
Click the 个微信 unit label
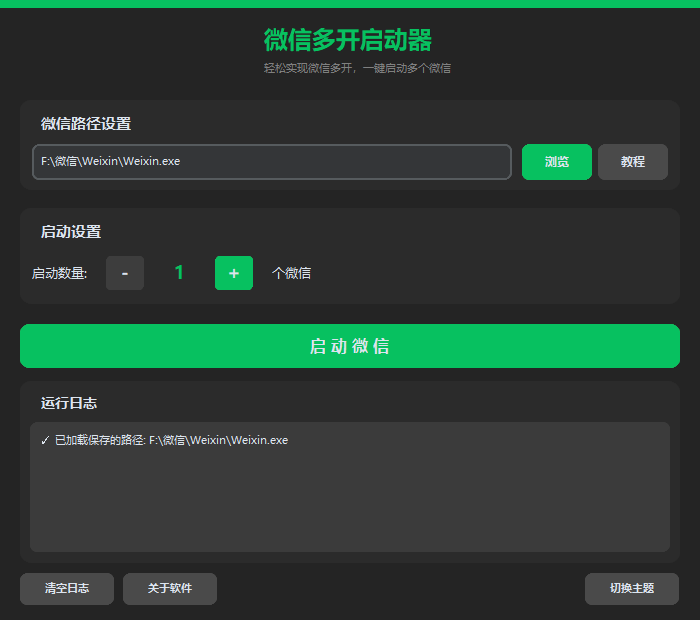(x=291, y=273)
